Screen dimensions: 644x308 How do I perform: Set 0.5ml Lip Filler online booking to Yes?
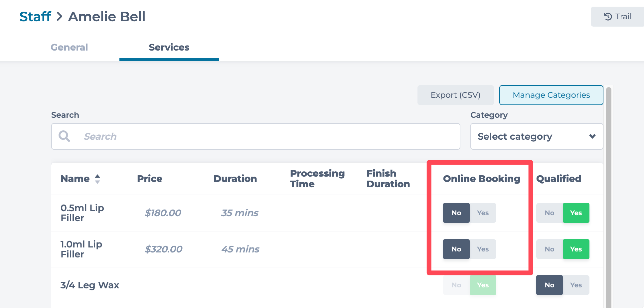(x=483, y=213)
